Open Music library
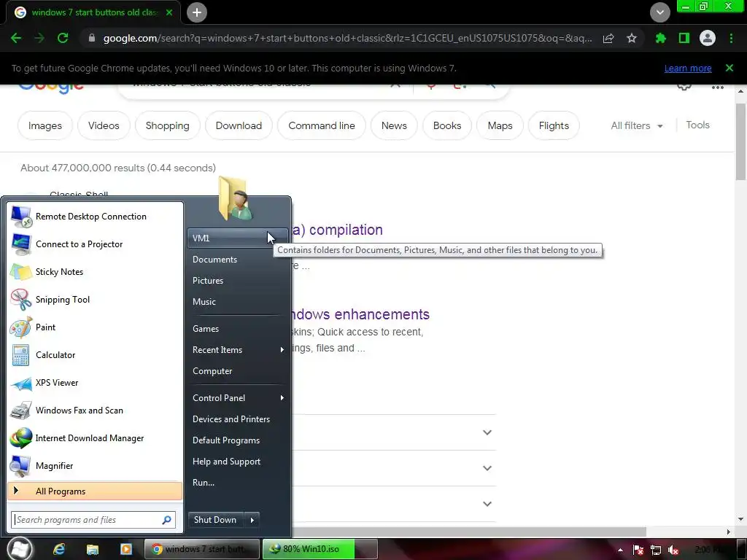Image resolution: width=747 pixels, height=560 pixels. (237, 302)
